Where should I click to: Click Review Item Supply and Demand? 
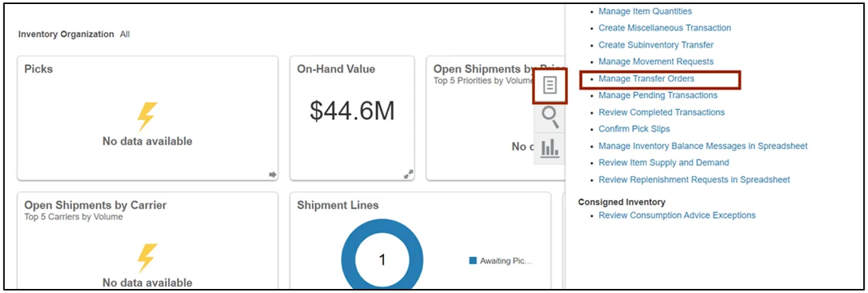point(664,163)
